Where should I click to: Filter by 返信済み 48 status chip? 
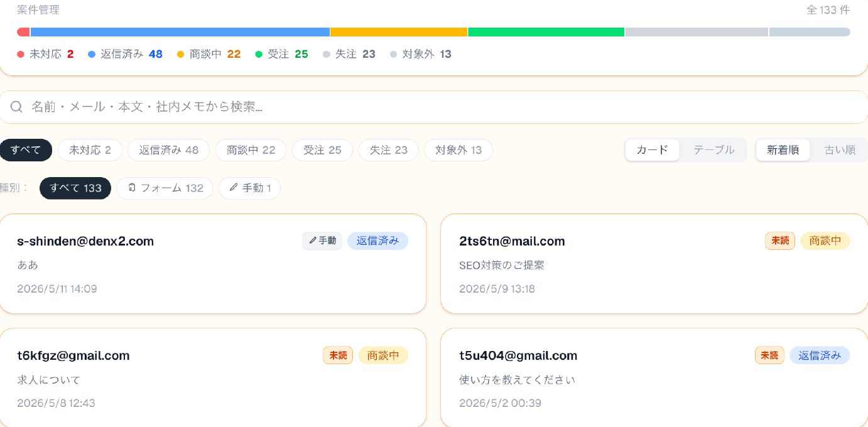point(169,150)
